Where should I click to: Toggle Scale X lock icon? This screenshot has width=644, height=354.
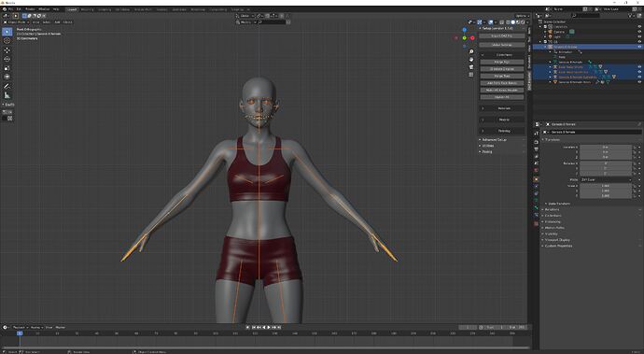click(x=635, y=186)
